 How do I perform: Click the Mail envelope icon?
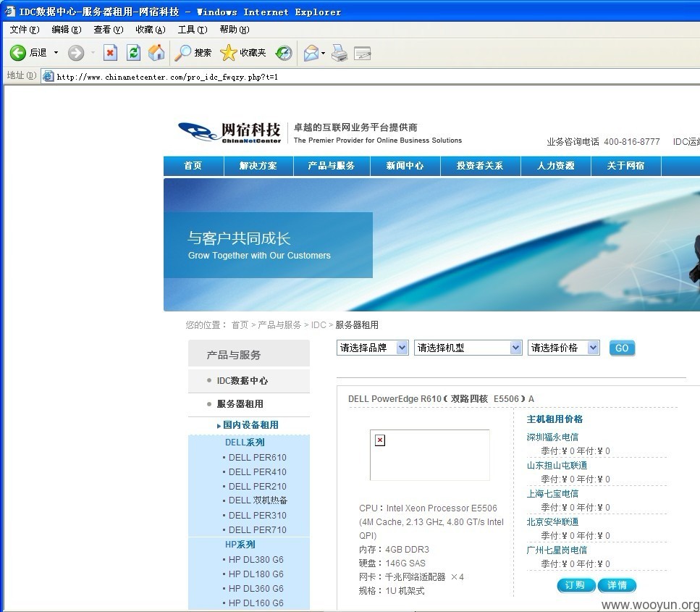pos(311,53)
